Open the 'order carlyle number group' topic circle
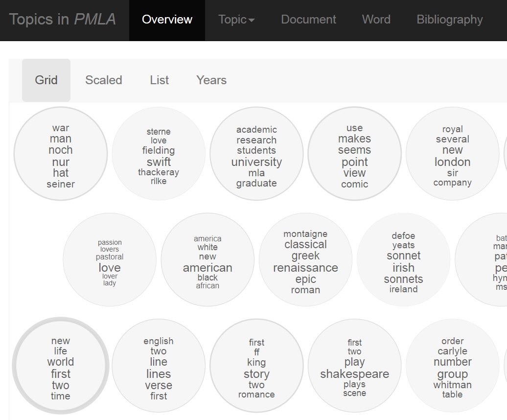507x420 pixels. pos(452,366)
